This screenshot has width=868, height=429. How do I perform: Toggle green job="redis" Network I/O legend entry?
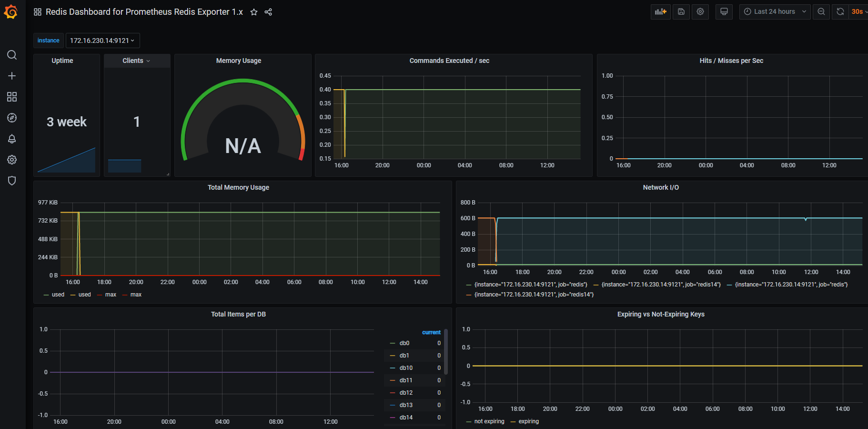(531, 285)
